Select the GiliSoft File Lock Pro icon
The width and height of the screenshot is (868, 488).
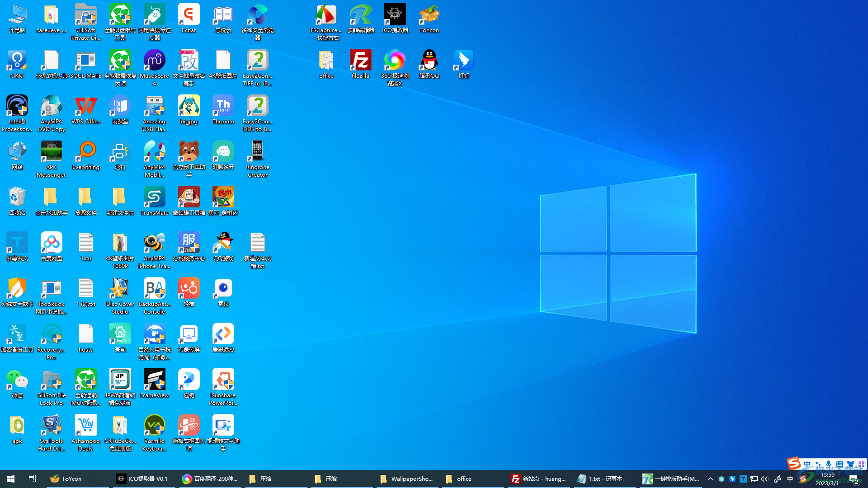click(52, 387)
